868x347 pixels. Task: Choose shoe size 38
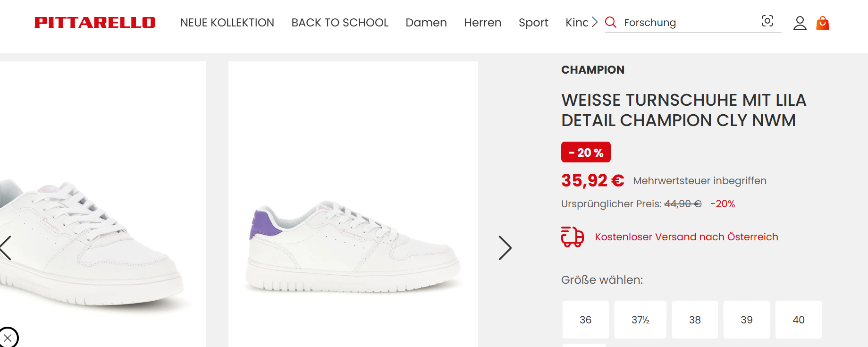(x=695, y=320)
